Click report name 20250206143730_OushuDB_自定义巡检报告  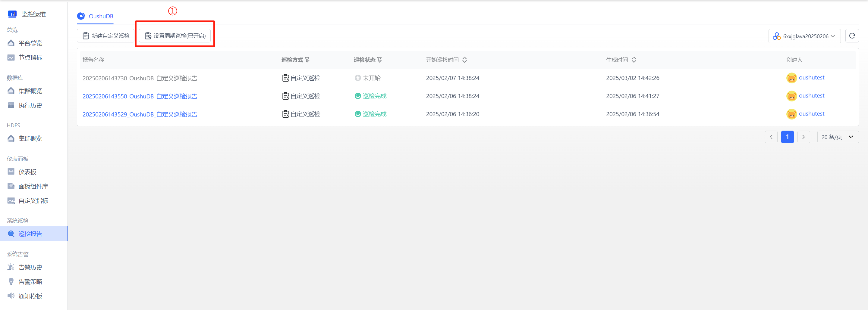[x=140, y=79]
